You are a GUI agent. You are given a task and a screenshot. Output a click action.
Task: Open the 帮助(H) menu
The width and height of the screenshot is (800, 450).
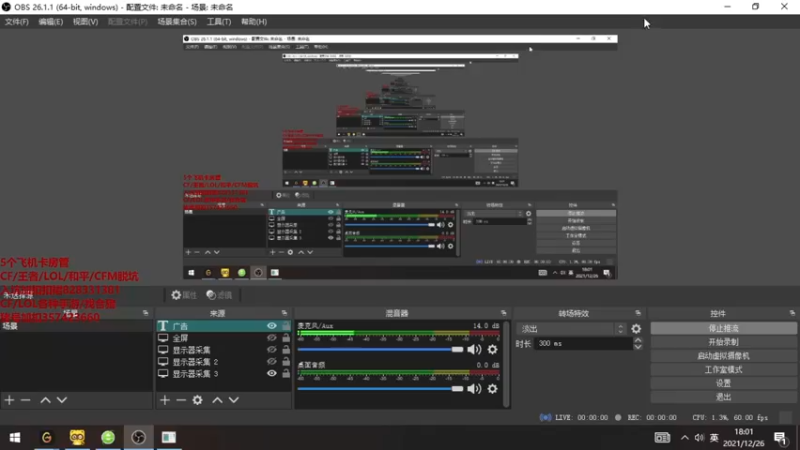[x=254, y=21]
